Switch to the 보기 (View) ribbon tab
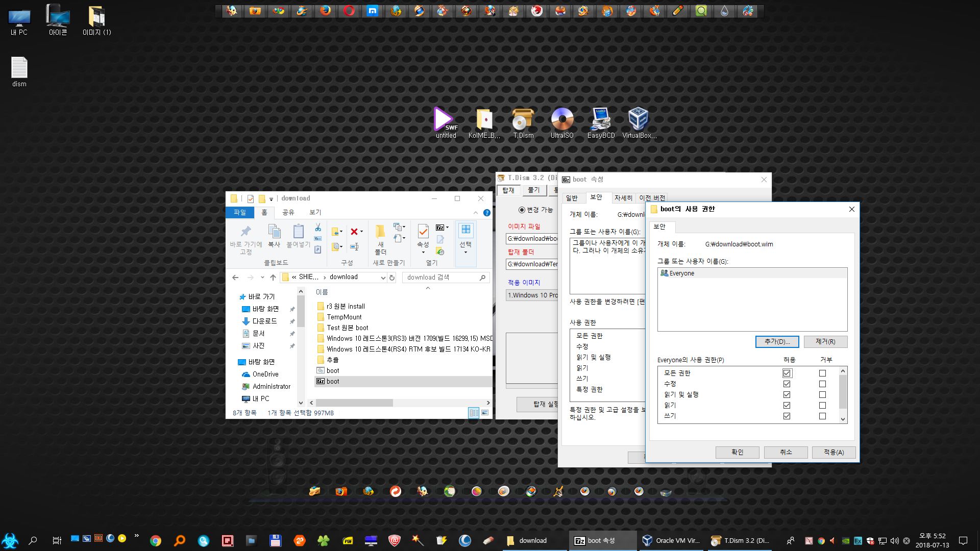 315,212
